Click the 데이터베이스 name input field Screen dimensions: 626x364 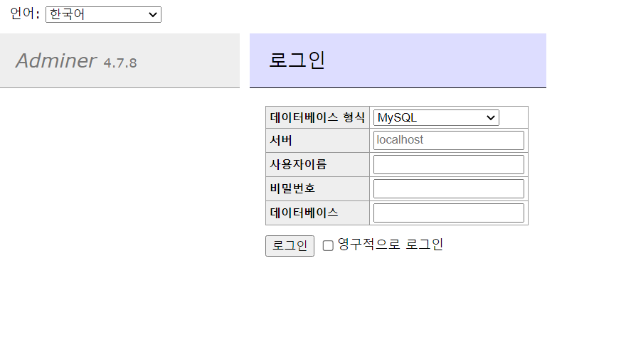[x=449, y=213]
